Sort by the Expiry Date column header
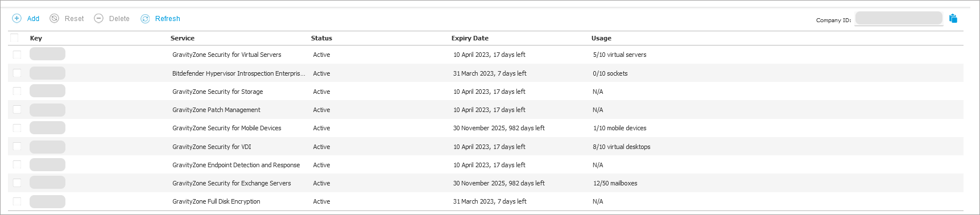The height and width of the screenshot is (215, 980). 470,38
